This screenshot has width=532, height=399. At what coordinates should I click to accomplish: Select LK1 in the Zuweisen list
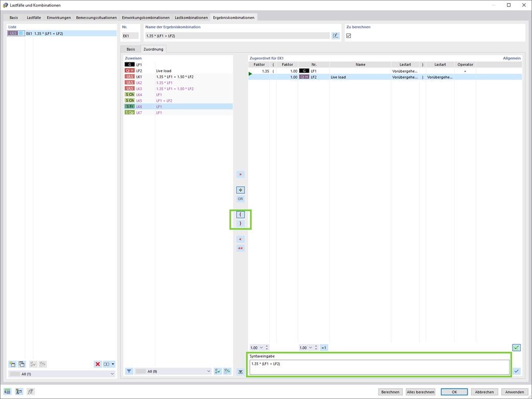click(178, 77)
